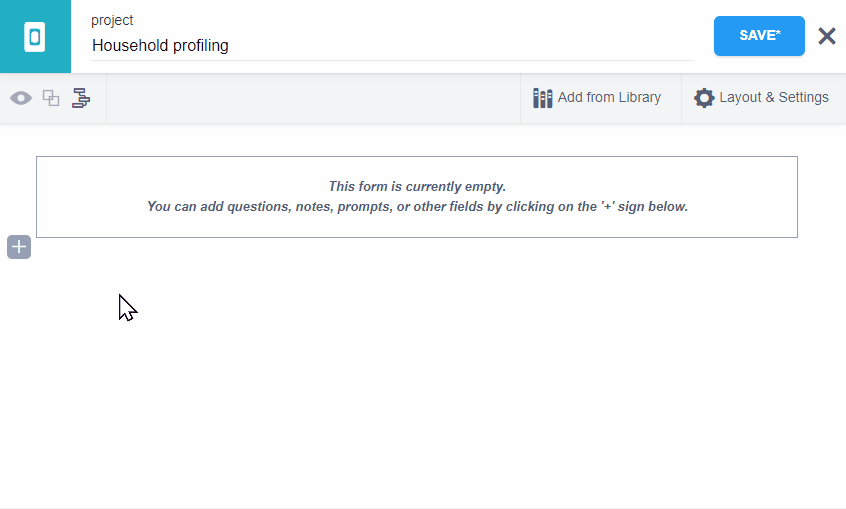
Task: Click the "You can add questions" hint line
Action: pyautogui.click(x=417, y=207)
